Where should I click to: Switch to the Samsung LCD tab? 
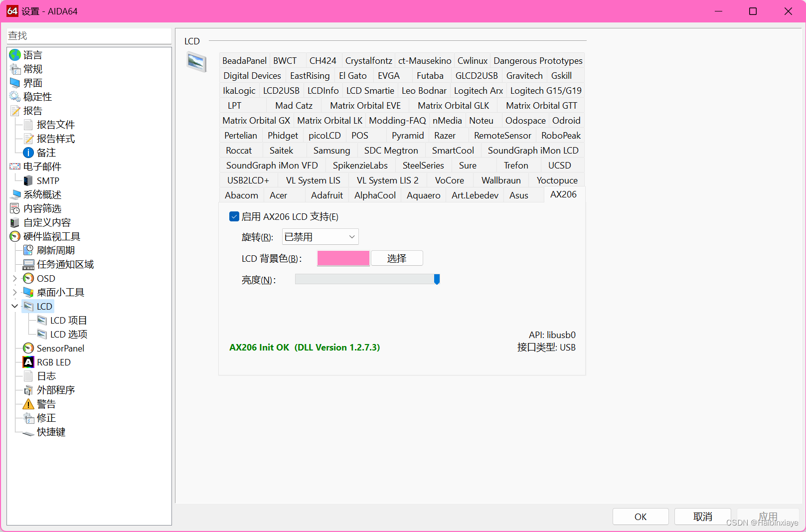click(x=331, y=150)
